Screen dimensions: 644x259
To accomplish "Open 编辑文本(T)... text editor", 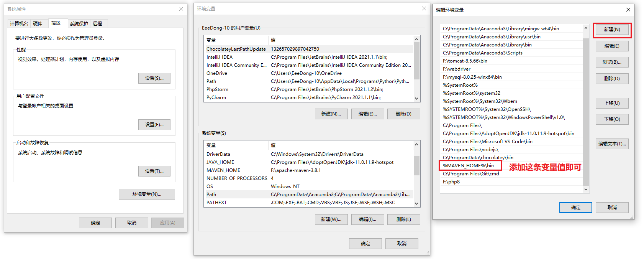I will (x=612, y=144).
